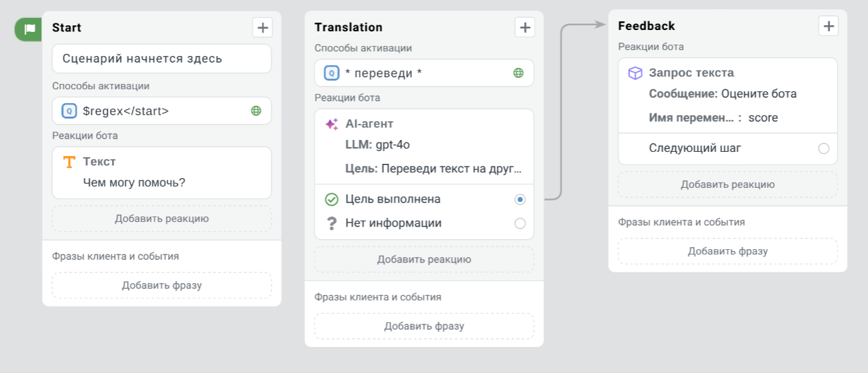Click the green flag start marker

[29, 29]
